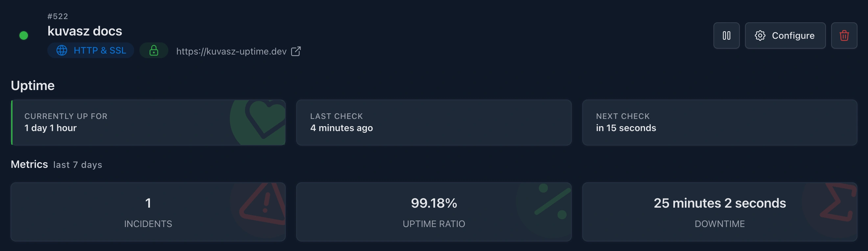
Task: Click the red trash delete icon
Action: tap(844, 35)
